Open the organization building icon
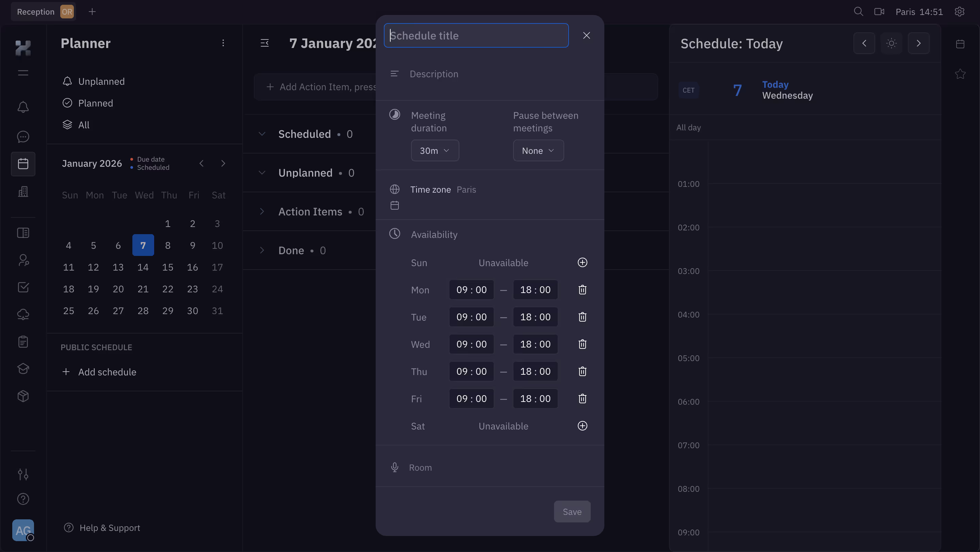The width and height of the screenshot is (980, 552). tap(23, 192)
